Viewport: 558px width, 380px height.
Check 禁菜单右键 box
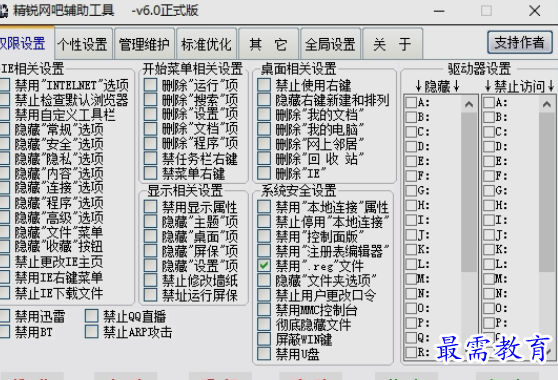(x=151, y=173)
